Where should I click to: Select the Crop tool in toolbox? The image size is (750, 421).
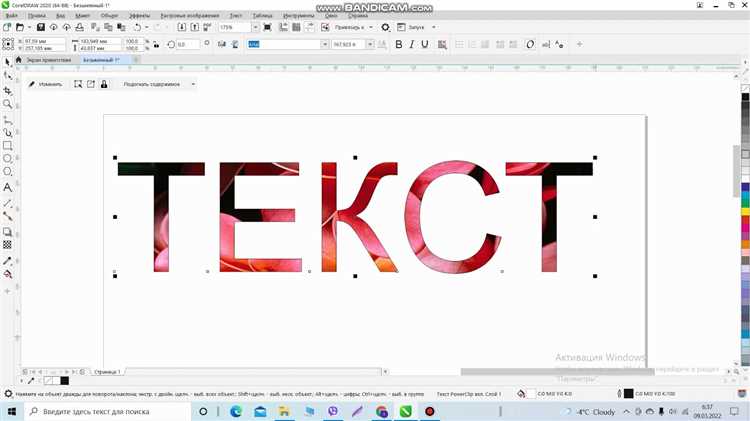7,90
